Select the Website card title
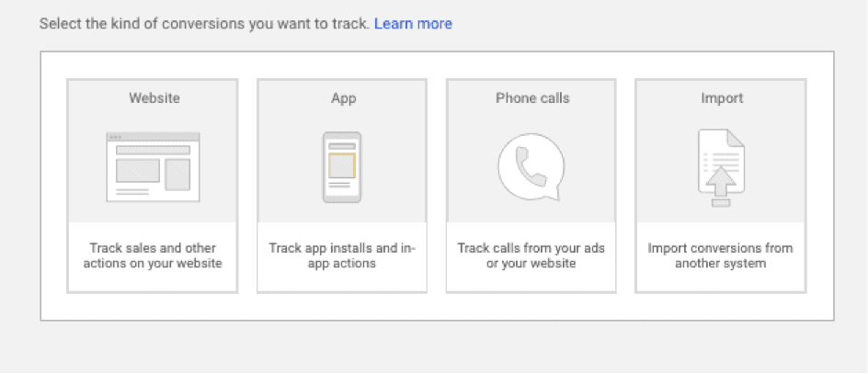The width and height of the screenshot is (868, 374). [154, 98]
